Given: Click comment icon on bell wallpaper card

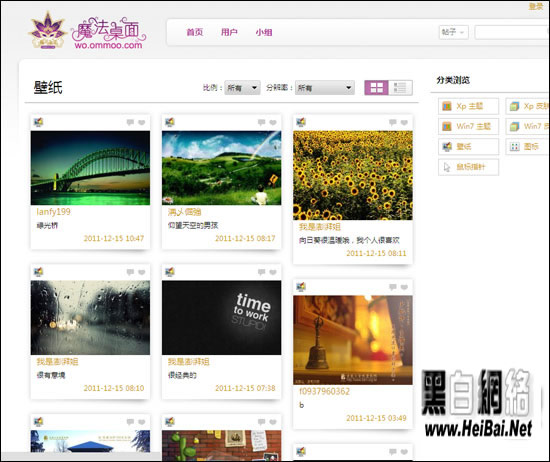Looking at the screenshot, I should pyautogui.click(x=393, y=287).
